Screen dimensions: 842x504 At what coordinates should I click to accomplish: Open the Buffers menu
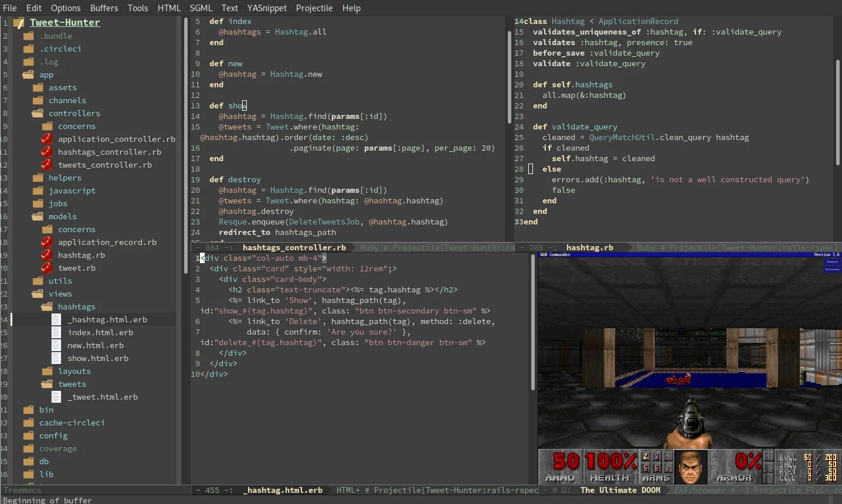pos(104,8)
